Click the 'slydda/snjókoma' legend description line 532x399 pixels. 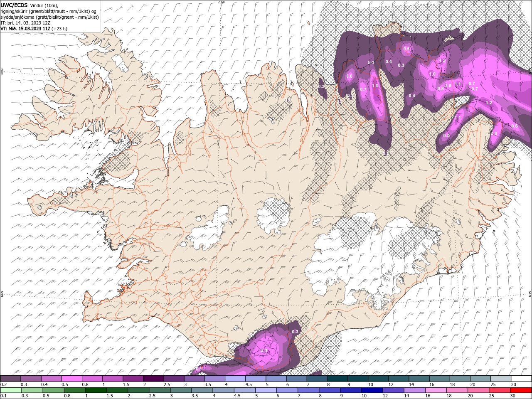point(49,17)
